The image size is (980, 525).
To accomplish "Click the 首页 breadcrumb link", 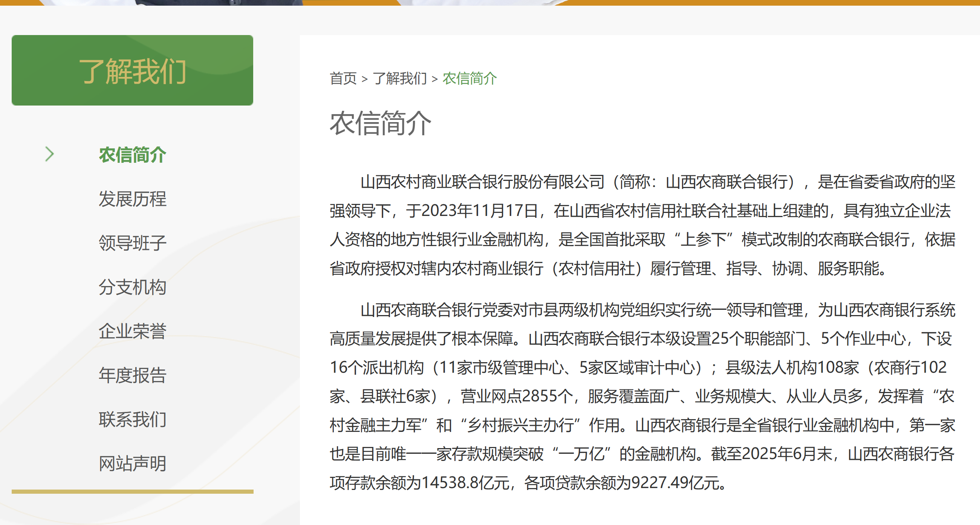I will 343,79.
